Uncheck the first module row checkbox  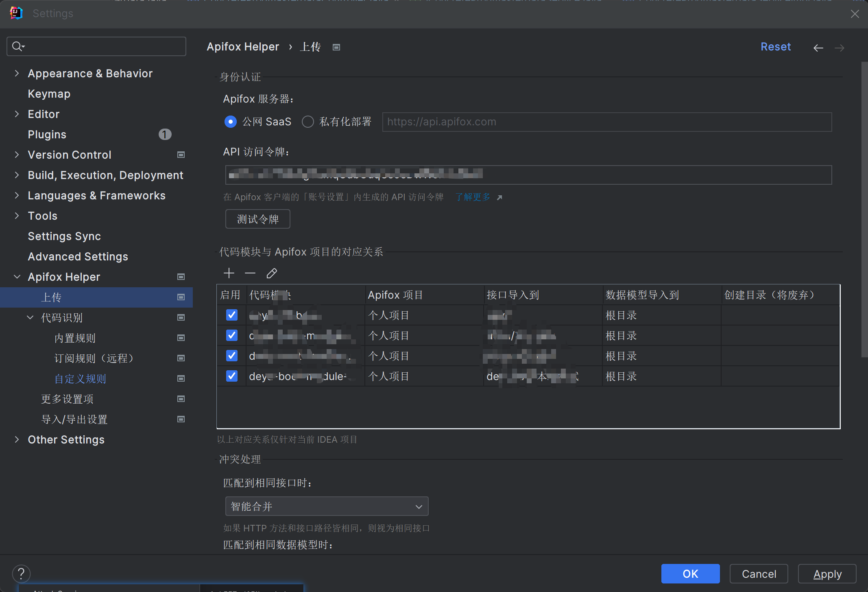[x=232, y=315]
